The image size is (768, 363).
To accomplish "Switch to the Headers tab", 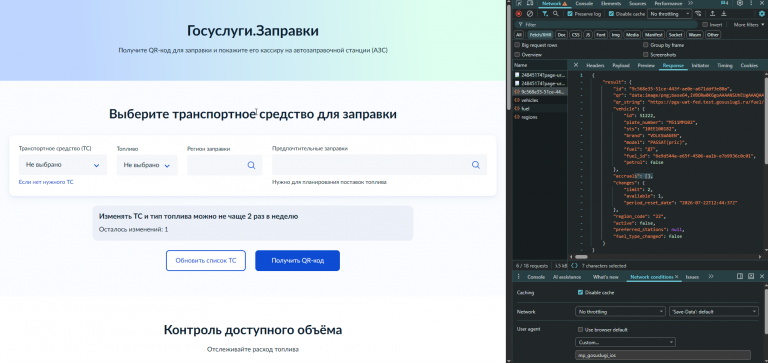I will tap(595, 65).
